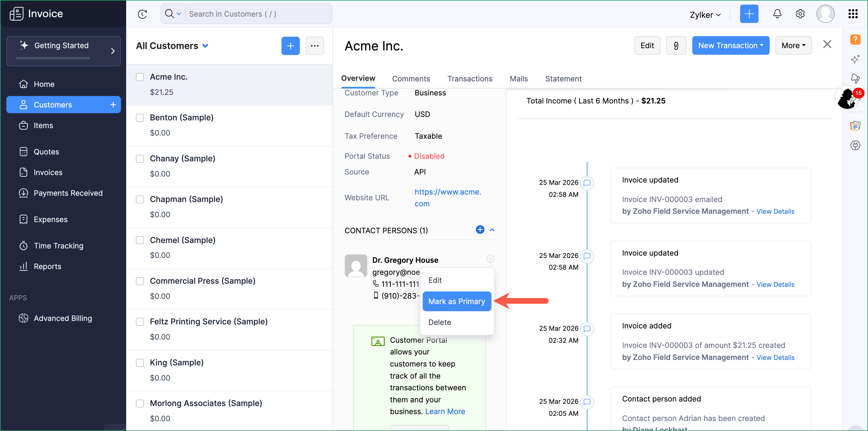Tick the King (Sample) checkbox
The image size is (868, 431).
140,363
